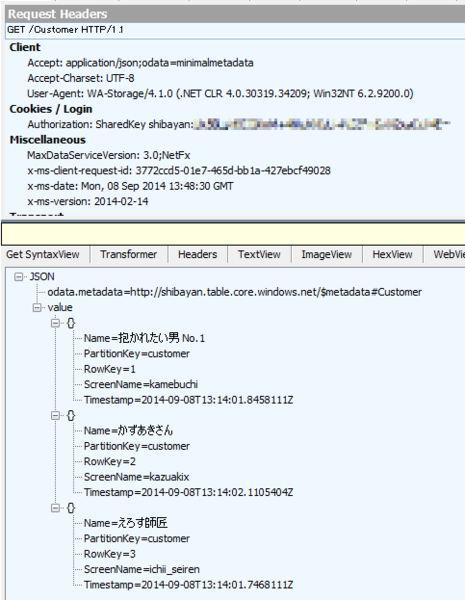Select the RowKey=2 row
Image resolution: width=465 pixels, height=600 pixels.
pos(109,461)
